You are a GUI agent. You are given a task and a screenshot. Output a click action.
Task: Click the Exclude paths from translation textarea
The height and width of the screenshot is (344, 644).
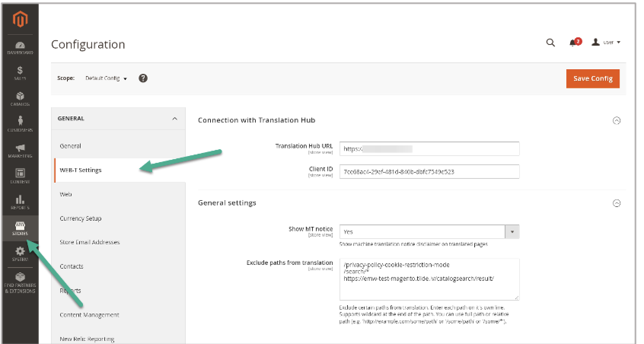[429, 279]
